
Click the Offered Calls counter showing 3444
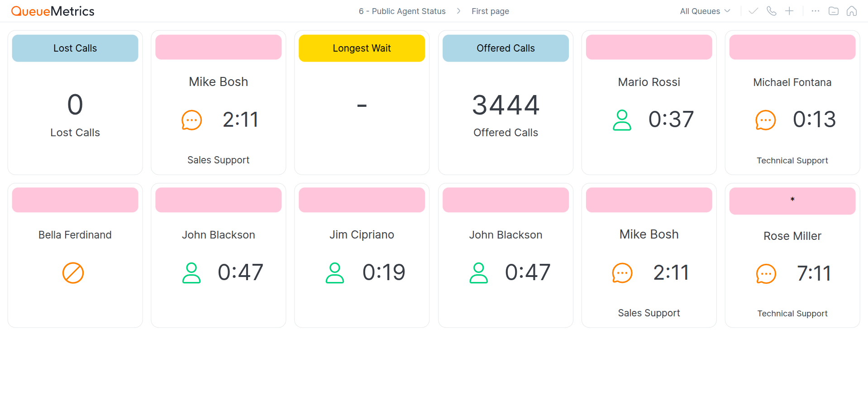[505, 105]
